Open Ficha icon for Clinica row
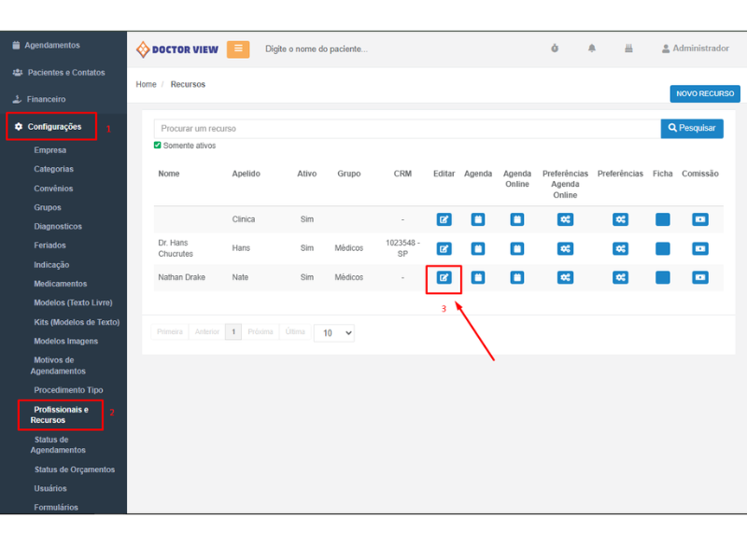 (x=663, y=219)
